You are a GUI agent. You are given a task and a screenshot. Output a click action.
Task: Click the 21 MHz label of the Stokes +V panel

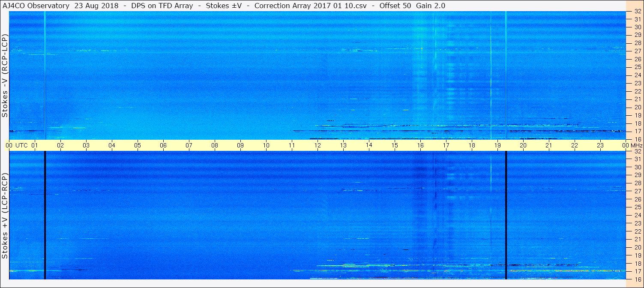point(637,239)
